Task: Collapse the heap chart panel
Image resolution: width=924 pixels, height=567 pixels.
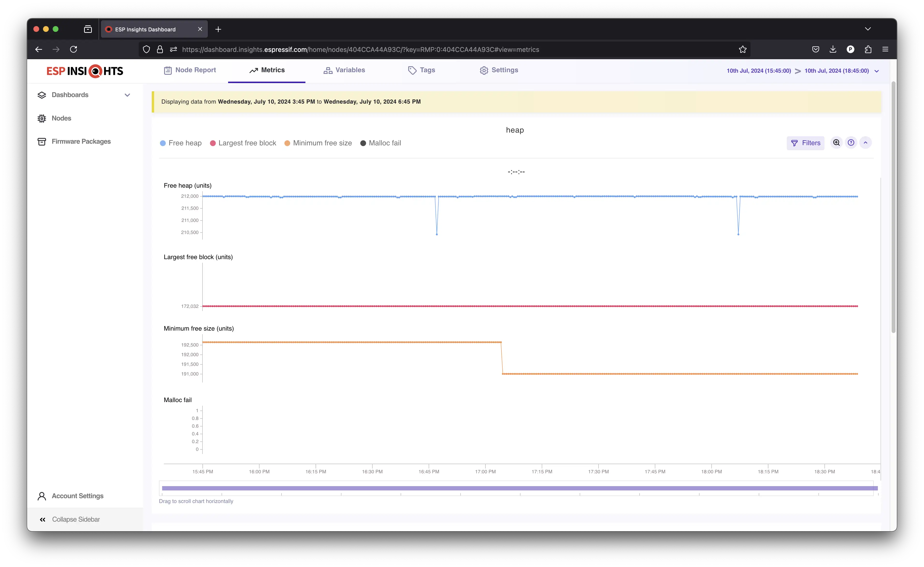Action: click(866, 142)
